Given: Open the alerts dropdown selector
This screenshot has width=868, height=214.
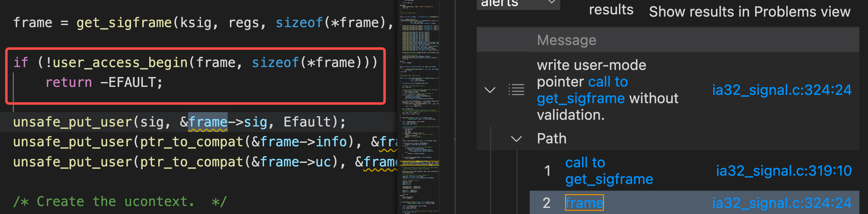Looking at the screenshot, I should pos(518,4).
